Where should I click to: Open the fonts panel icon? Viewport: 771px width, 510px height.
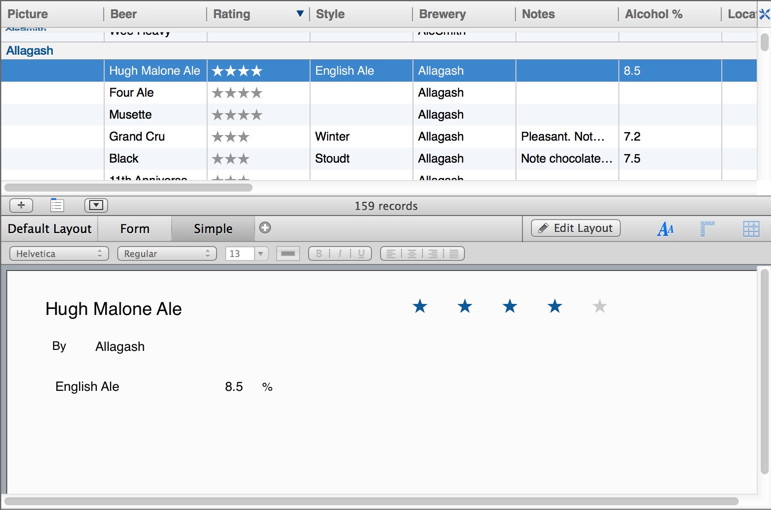coord(665,229)
